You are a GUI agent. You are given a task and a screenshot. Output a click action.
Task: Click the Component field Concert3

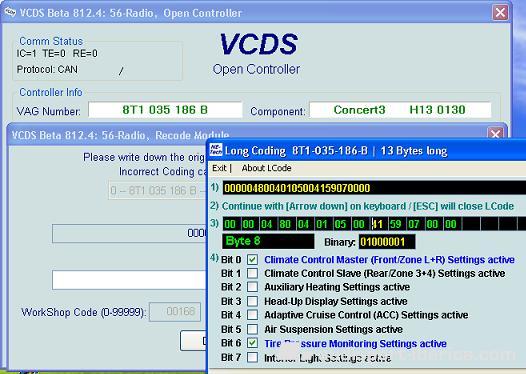(400, 110)
